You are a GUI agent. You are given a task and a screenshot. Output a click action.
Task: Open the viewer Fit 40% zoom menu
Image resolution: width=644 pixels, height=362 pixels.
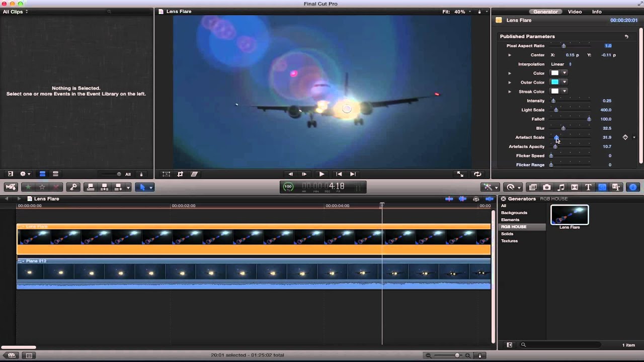click(457, 12)
